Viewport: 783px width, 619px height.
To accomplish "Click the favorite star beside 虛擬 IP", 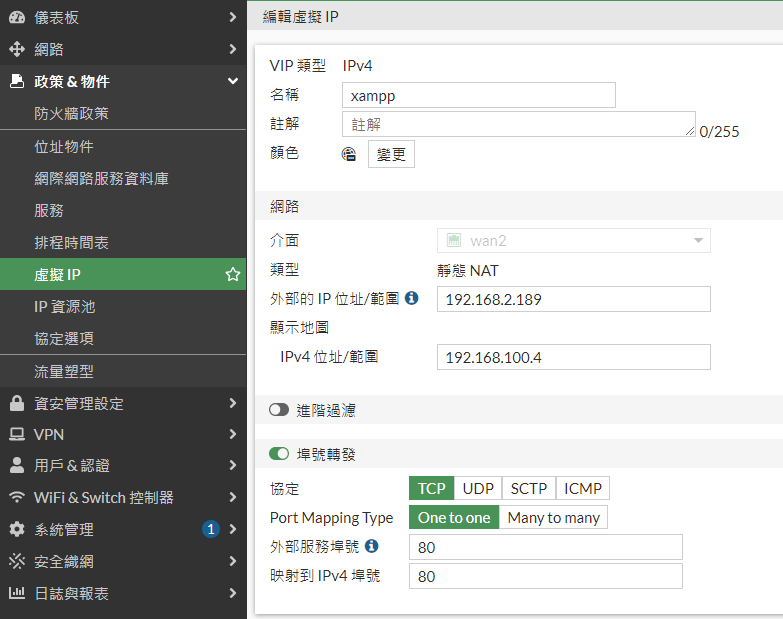I will (x=233, y=274).
